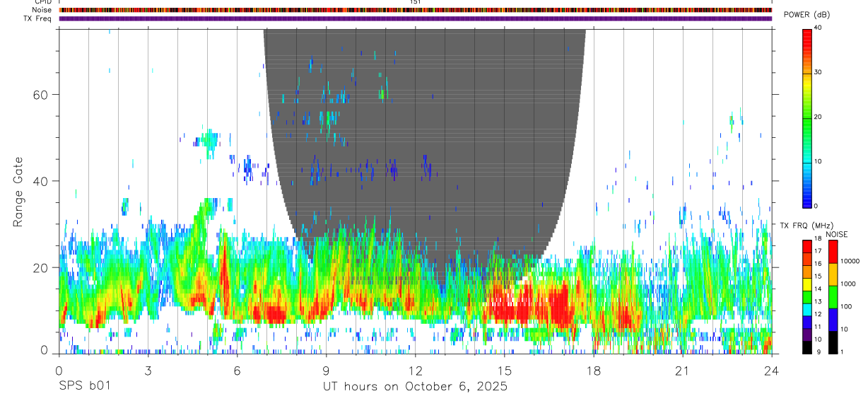Click the 12 hour tick on time axis
The image size is (868, 401).
coord(415,371)
